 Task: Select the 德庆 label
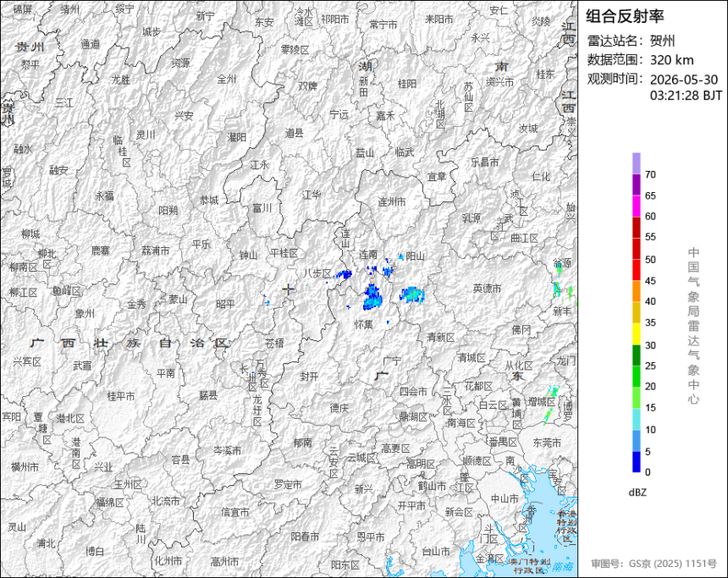(339, 408)
